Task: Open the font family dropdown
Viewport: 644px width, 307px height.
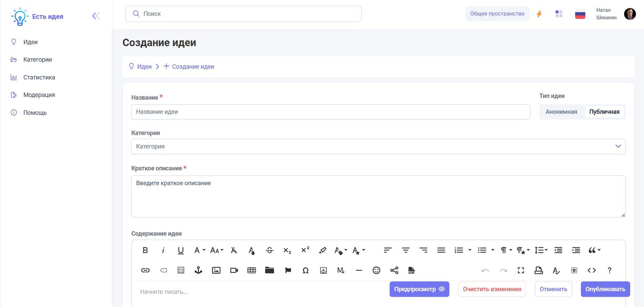Action: pos(200,250)
